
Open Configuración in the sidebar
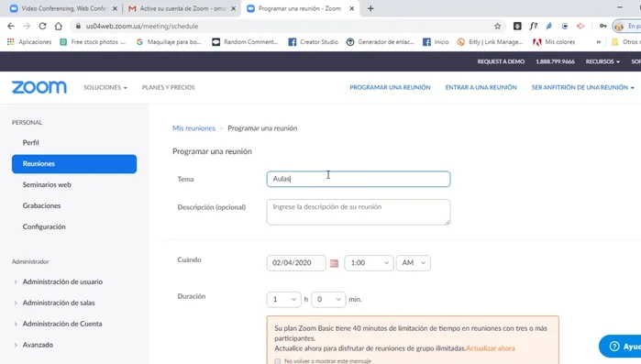click(44, 226)
